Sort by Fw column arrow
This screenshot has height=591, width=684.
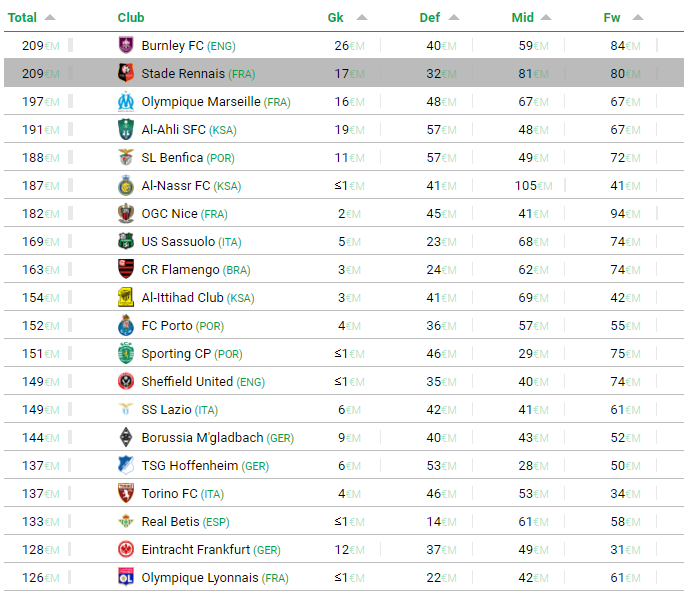point(638,17)
